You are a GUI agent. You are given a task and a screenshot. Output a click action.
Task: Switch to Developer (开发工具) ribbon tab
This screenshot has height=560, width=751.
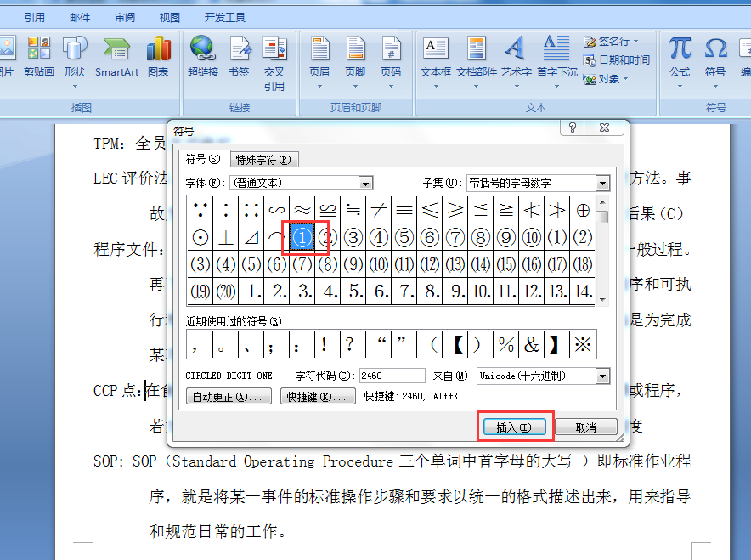[224, 18]
